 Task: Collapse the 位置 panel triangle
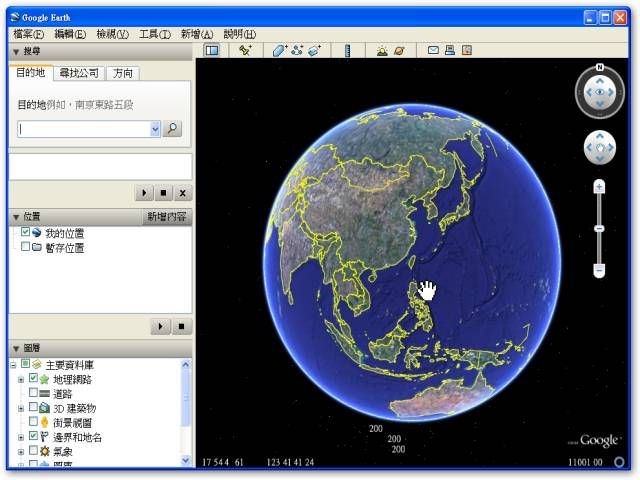tap(16, 217)
